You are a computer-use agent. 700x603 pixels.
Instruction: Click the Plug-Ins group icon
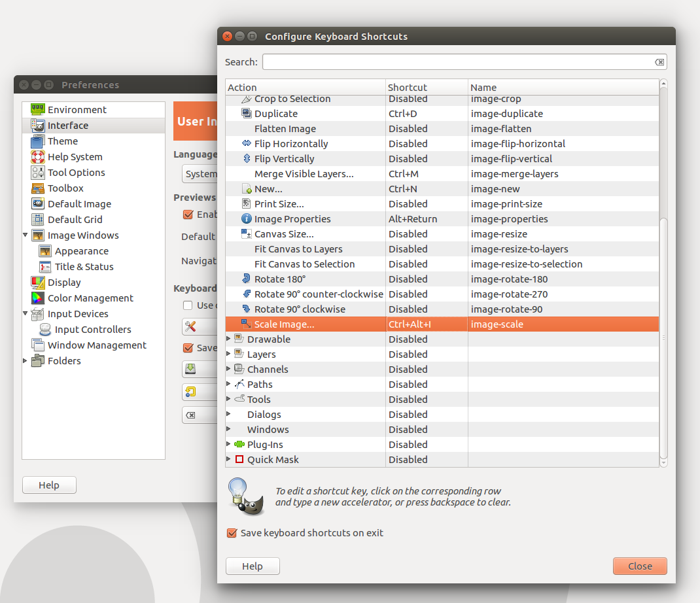tap(239, 444)
